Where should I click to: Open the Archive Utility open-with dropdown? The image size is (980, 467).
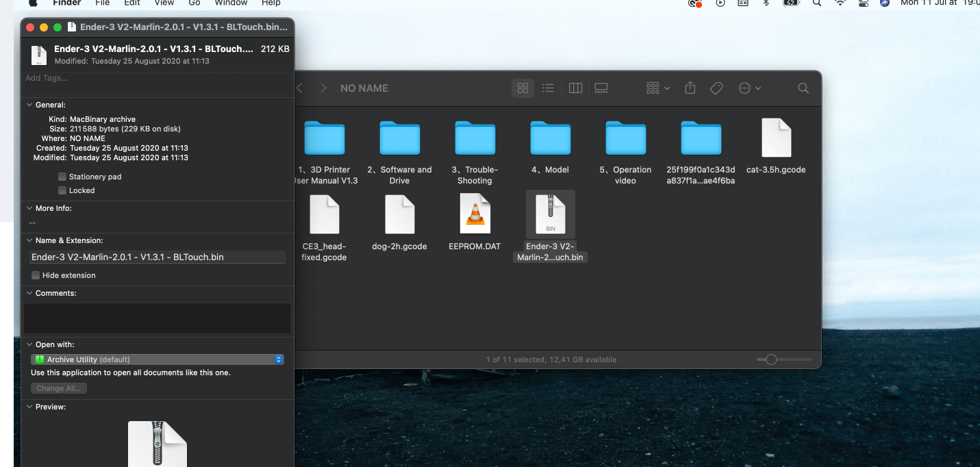[158, 359]
